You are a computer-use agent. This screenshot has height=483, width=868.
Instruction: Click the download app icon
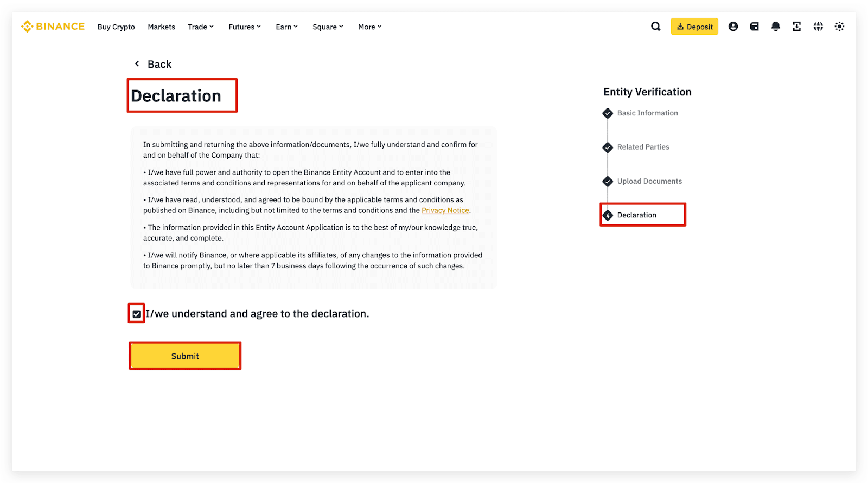point(796,27)
